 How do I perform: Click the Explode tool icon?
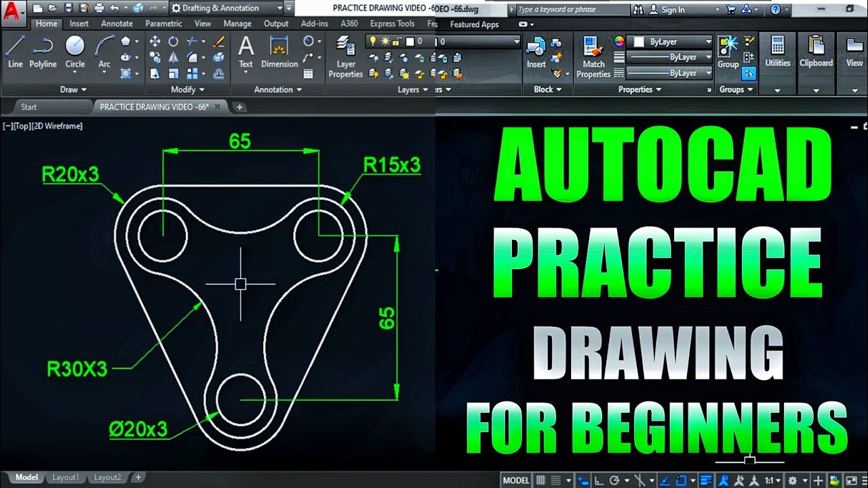pos(218,58)
